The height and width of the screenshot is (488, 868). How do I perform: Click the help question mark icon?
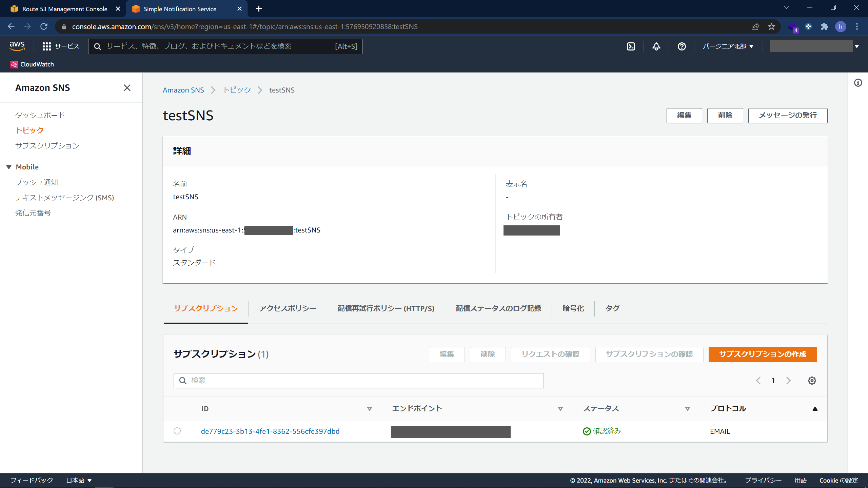[x=682, y=46]
